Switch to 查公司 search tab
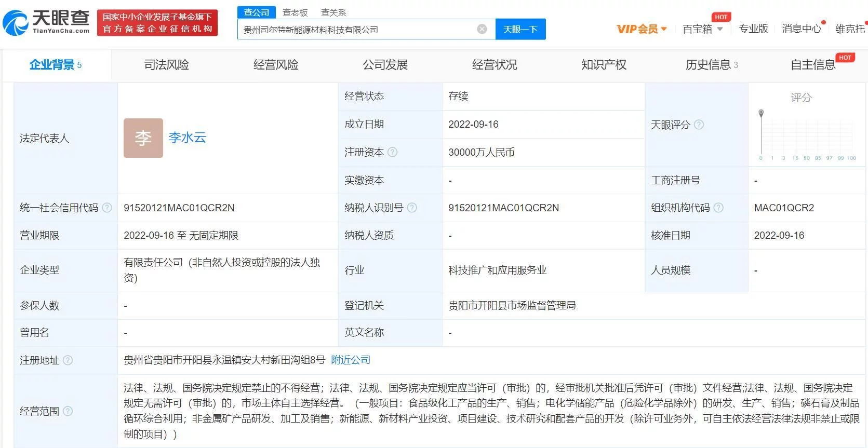The height and width of the screenshot is (448, 868). click(x=257, y=12)
